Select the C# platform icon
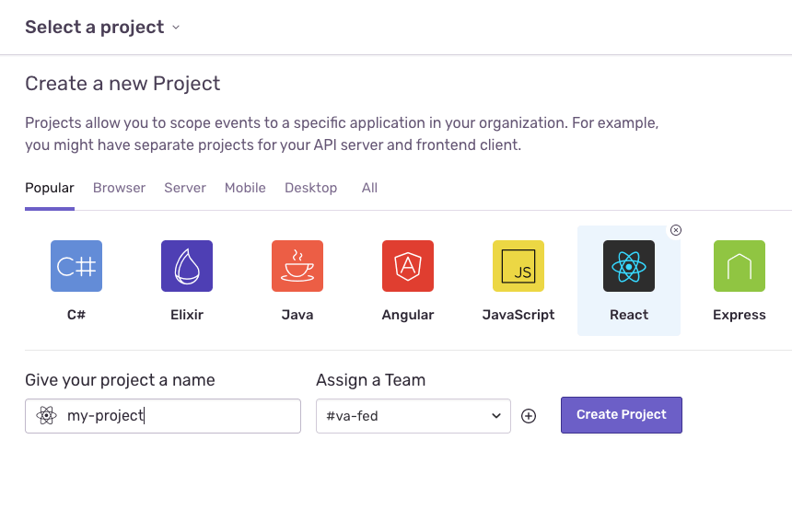Viewport: 792px width, 532px height. [76, 266]
